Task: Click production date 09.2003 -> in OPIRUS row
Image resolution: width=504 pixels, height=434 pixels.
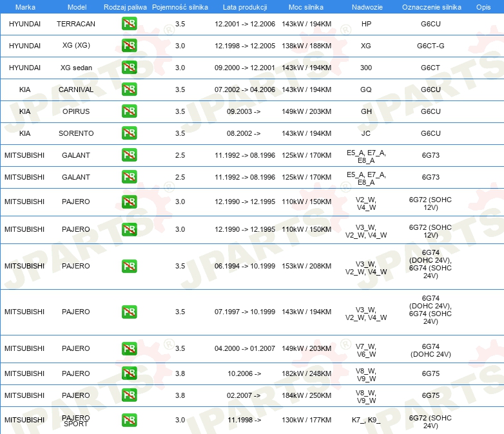Action: click(x=244, y=111)
